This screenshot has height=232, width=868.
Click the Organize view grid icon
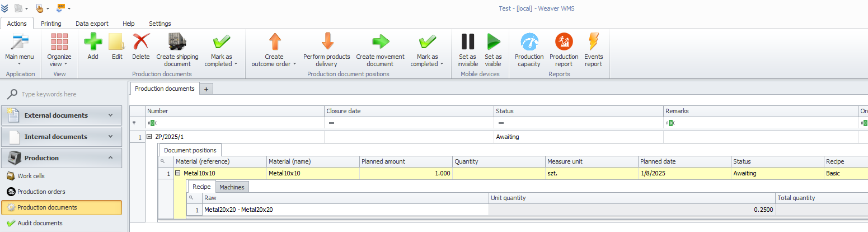[x=59, y=41]
